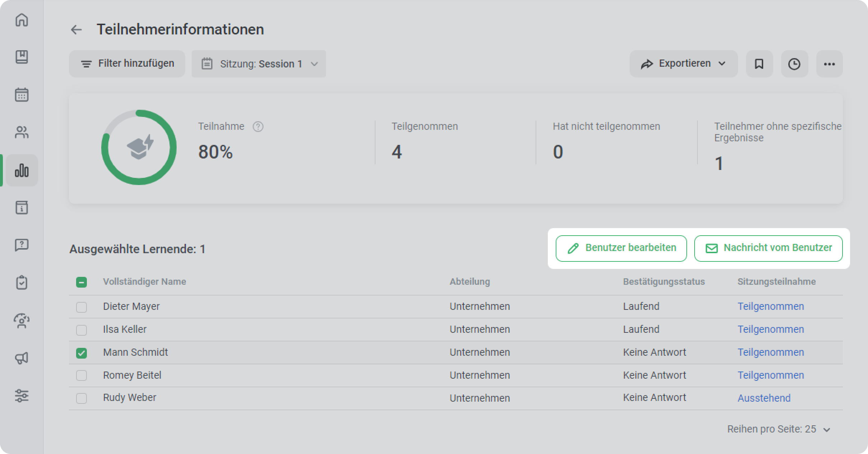Click the name Dieter Mayer

click(x=131, y=306)
